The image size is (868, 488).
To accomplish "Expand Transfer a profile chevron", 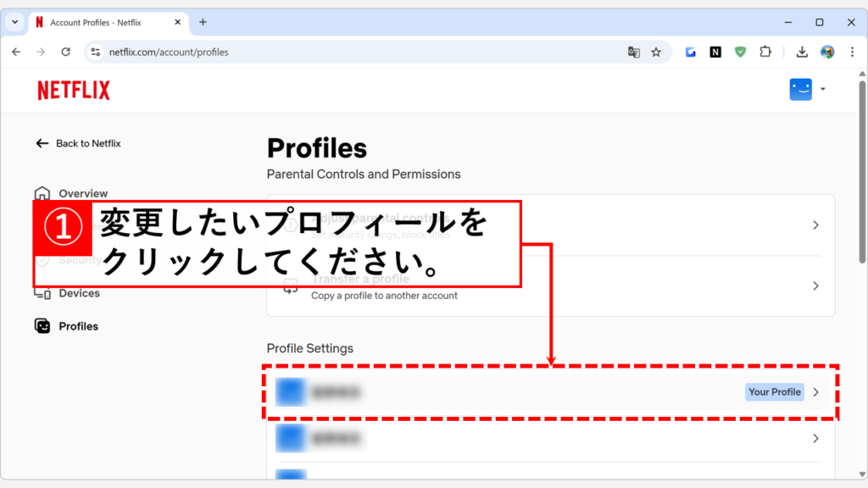I will pos(815,286).
